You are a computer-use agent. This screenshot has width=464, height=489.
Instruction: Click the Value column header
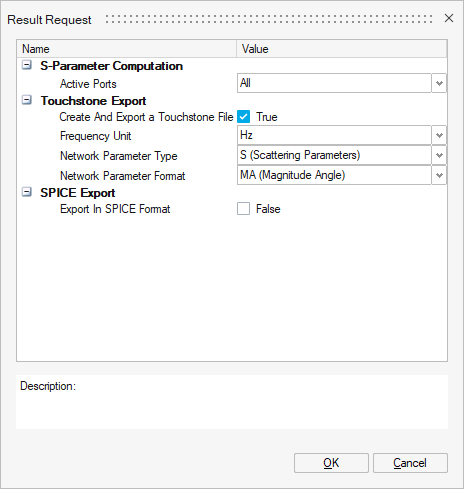(x=342, y=49)
